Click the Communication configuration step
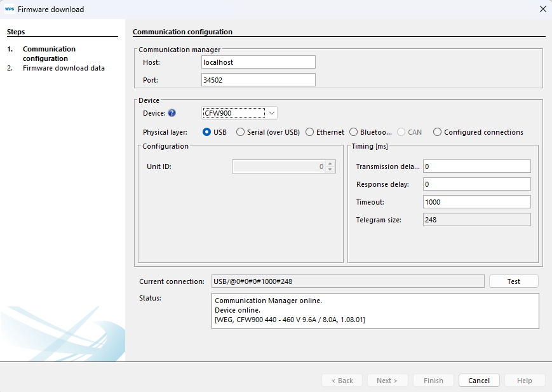Viewport: 552px width, 392px height. (49, 53)
